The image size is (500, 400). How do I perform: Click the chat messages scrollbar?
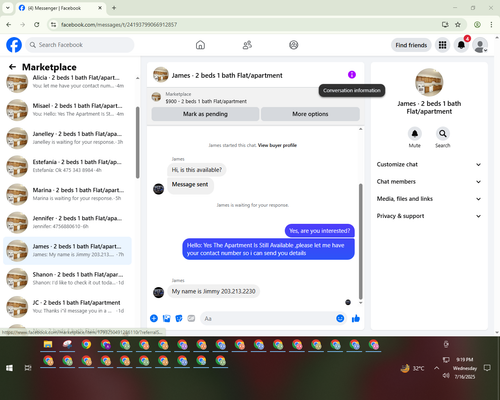click(360, 241)
